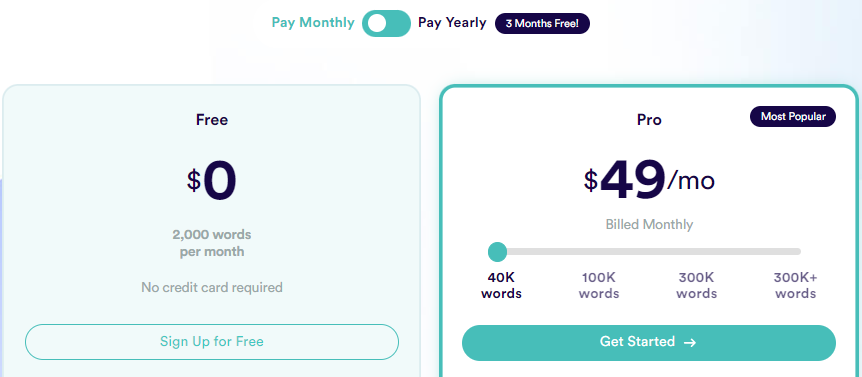This screenshot has width=862, height=377.
Task: Click the Pro plan title
Action: tap(649, 120)
